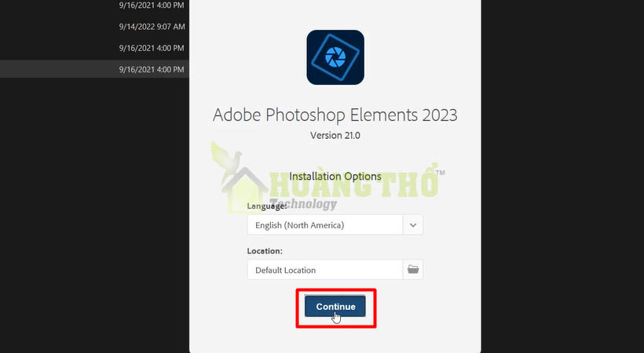Click the Location label
The height and width of the screenshot is (353, 644).
pyautogui.click(x=265, y=251)
